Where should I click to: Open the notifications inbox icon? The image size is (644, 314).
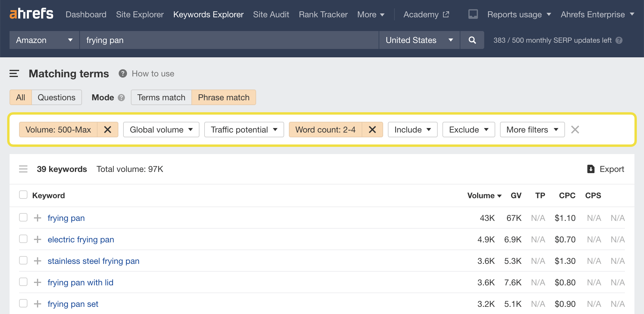click(x=473, y=14)
